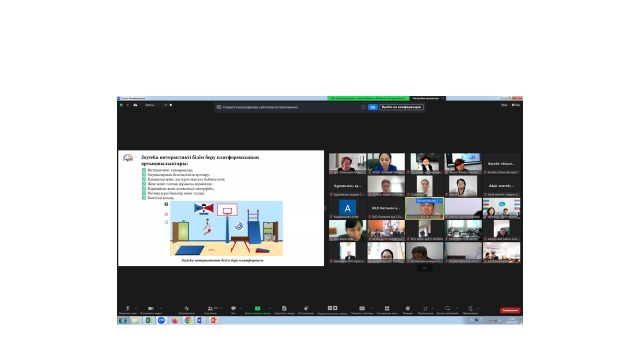The width and height of the screenshot is (640, 360).
Task: Open the Chat panel icon
Action: [x=233, y=309]
